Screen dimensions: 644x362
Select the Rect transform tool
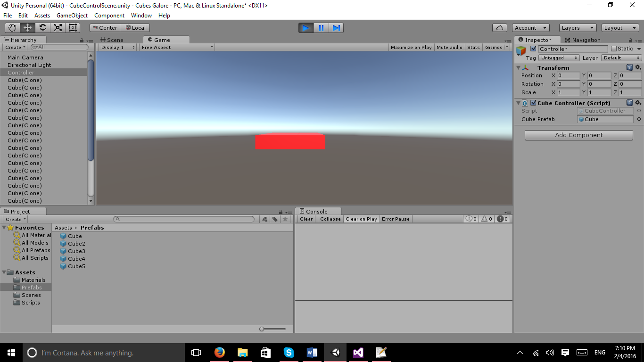73,28
